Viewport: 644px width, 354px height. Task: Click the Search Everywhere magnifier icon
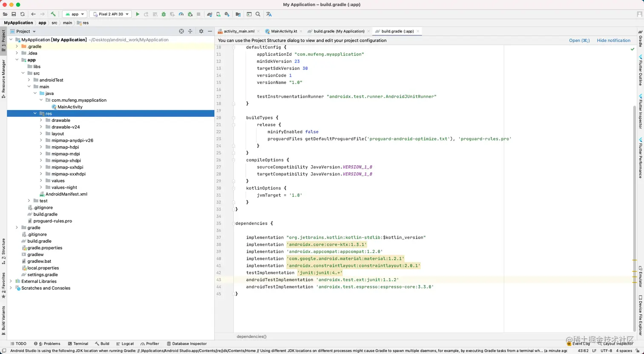point(258,14)
